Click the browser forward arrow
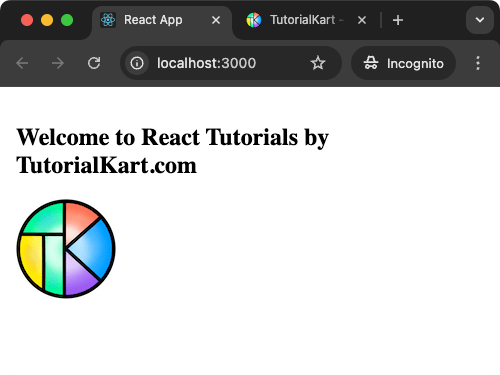The image size is (500, 375). pyautogui.click(x=58, y=63)
